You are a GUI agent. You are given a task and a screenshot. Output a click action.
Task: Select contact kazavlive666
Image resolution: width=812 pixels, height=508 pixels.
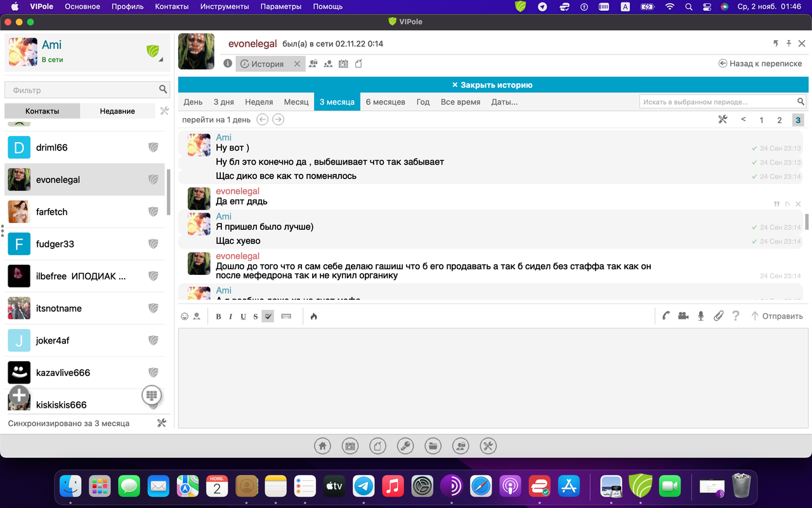pyautogui.click(x=85, y=373)
